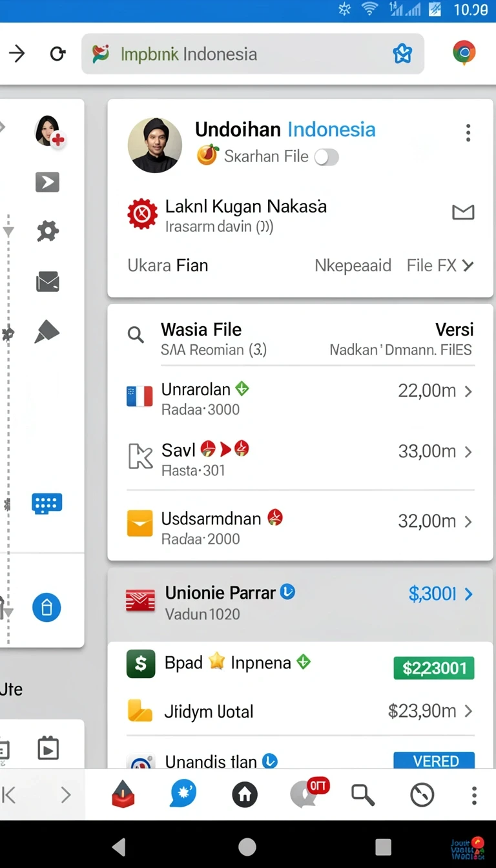Open the Chrome icon in toolbar
496x868 pixels.
click(464, 53)
